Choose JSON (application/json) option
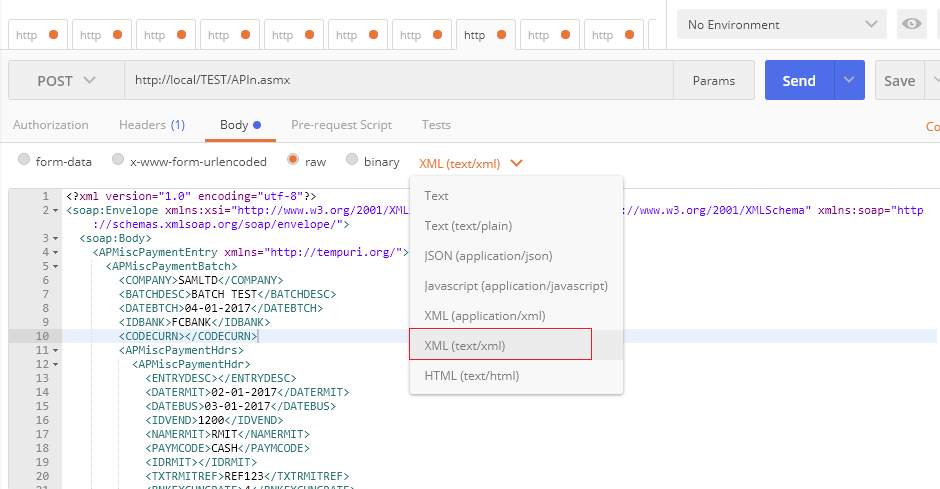This screenshot has height=489, width=940. tap(516, 255)
